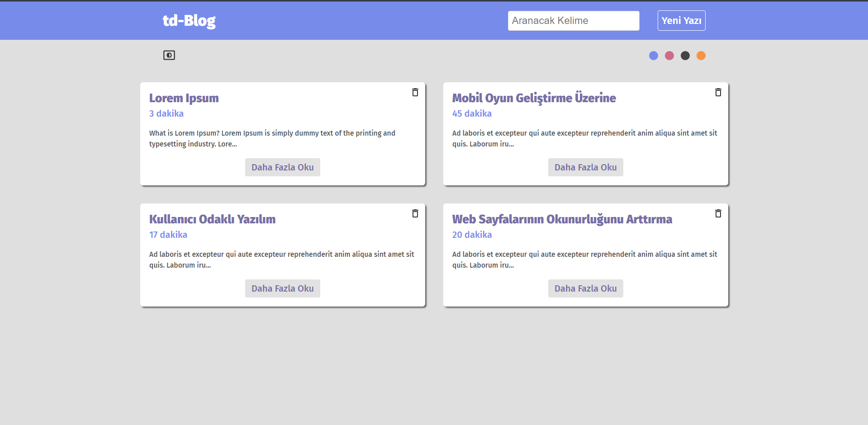
Task: Select the blue theme color dot
Action: (x=654, y=56)
